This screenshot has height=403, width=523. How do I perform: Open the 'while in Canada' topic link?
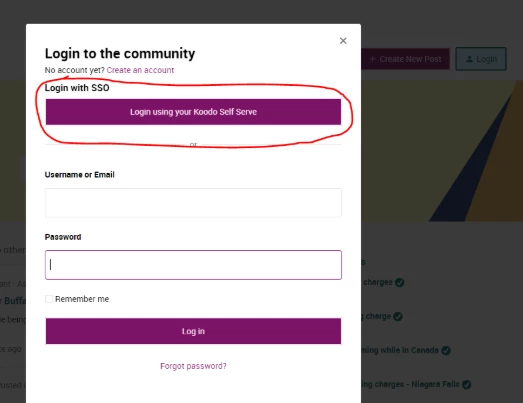(x=400, y=350)
